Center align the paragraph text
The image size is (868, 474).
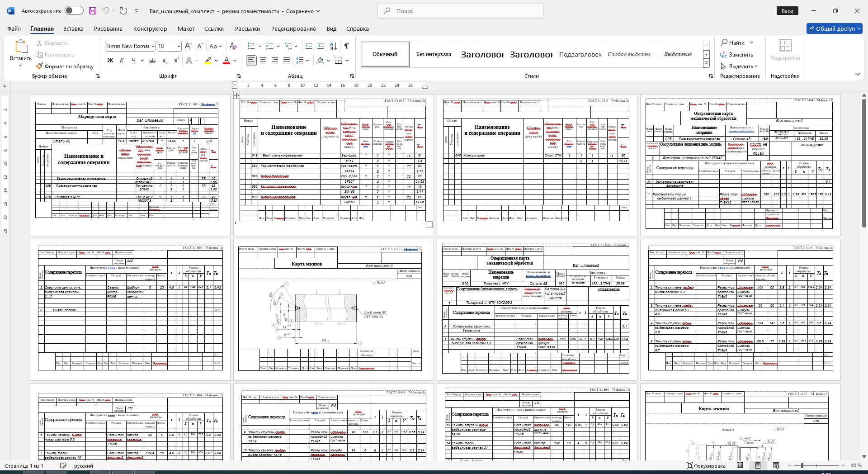tap(263, 60)
